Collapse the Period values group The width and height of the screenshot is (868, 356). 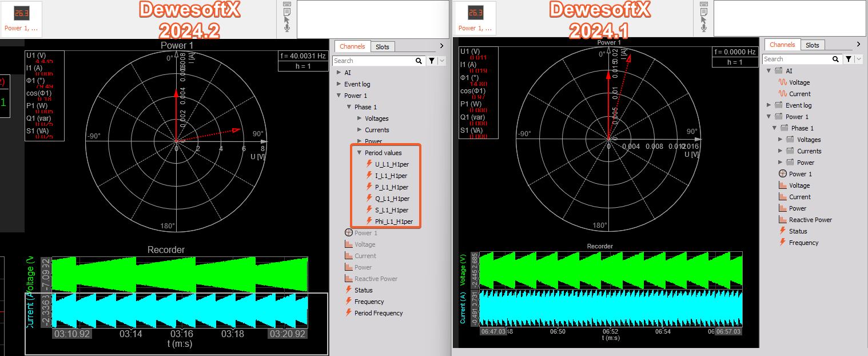point(359,153)
